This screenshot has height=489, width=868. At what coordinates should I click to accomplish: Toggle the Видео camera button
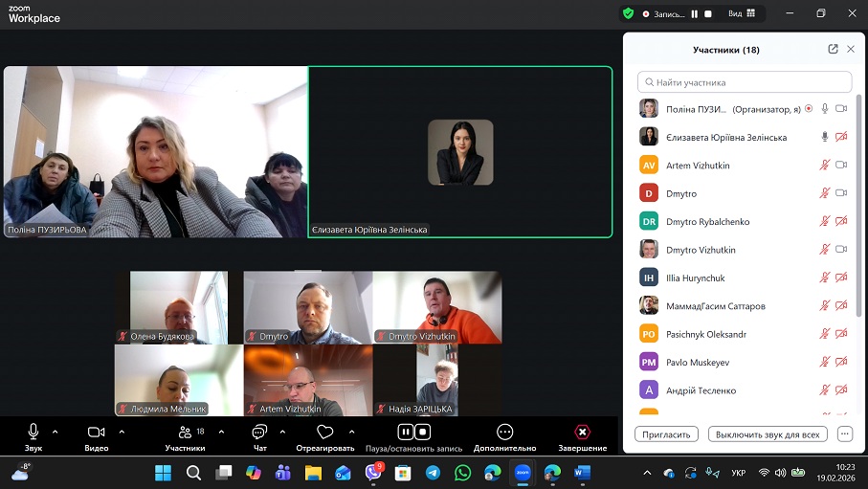click(96, 433)
